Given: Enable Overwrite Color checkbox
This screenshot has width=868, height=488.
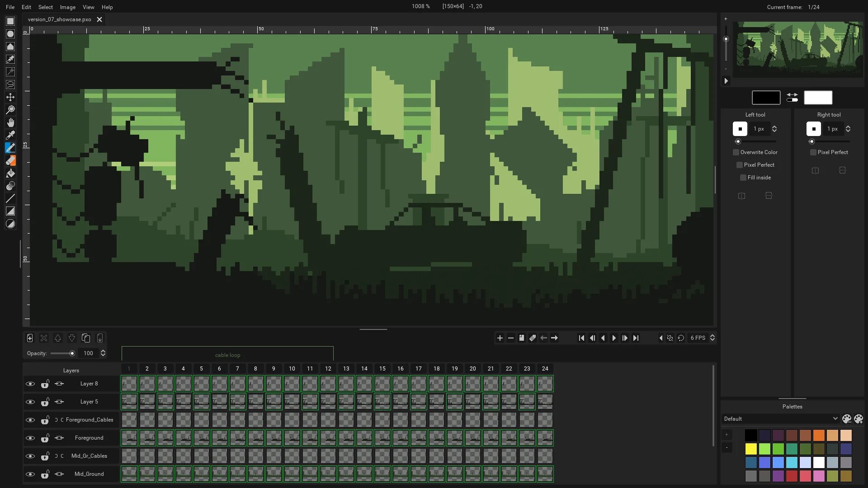Looking at the screenshot, I should click(x=736, y=152).
